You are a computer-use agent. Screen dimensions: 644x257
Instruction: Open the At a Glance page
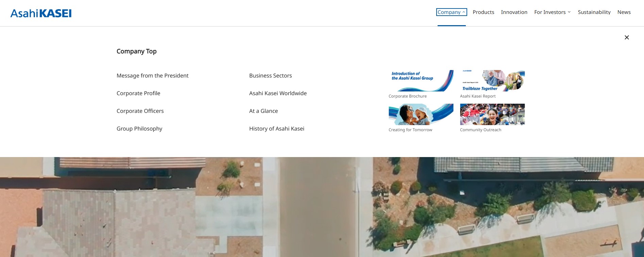(264, 111)
